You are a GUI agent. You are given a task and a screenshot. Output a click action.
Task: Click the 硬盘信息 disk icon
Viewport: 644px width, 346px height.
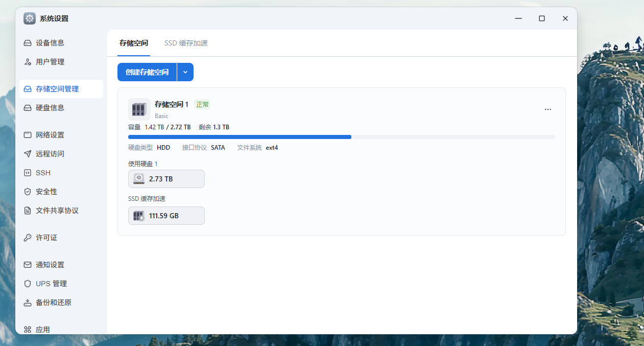tap(28, 108)
